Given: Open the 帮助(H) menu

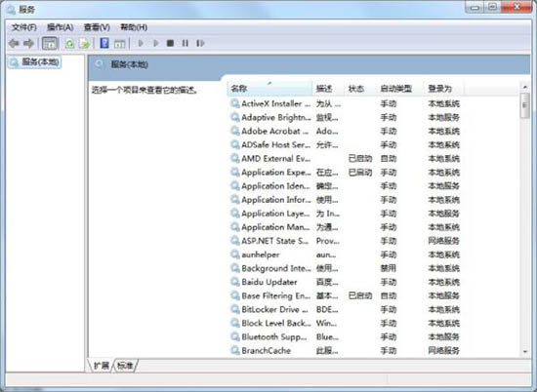Looking at the screenshot, I should (134, 27).
